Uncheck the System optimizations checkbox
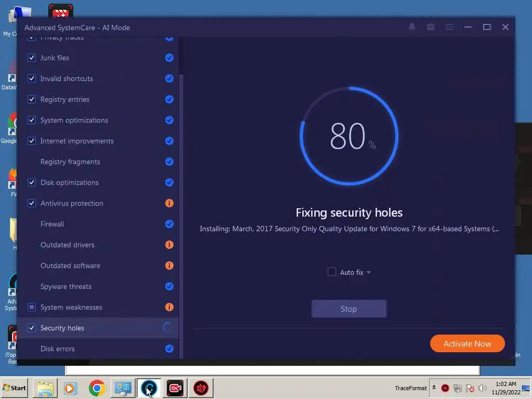 [32, 120]
